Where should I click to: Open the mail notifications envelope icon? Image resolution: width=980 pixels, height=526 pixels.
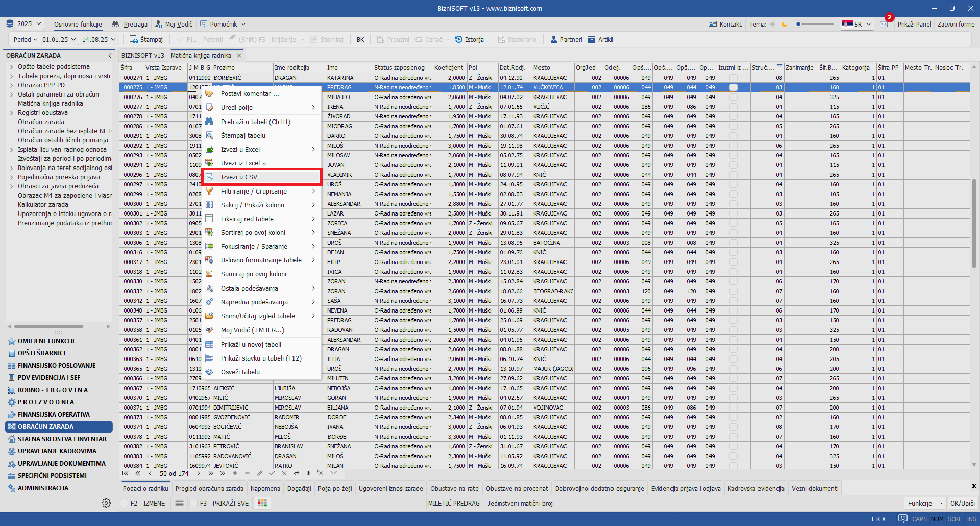coord(884,24)
